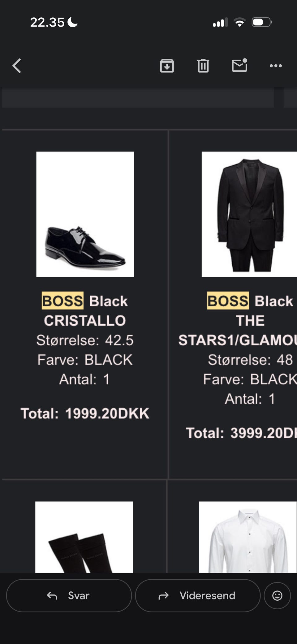Image resolution: width=297 pixels, height=644 pixels.
Task: Open the black patent shoe product image
Action: (85, 214)
